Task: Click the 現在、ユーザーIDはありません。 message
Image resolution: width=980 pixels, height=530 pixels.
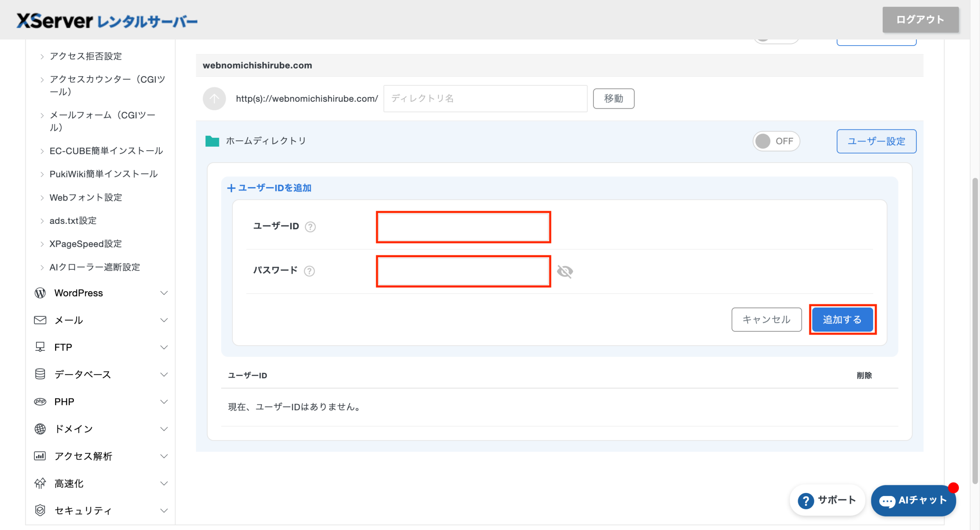Action: (x=294, y=407)
